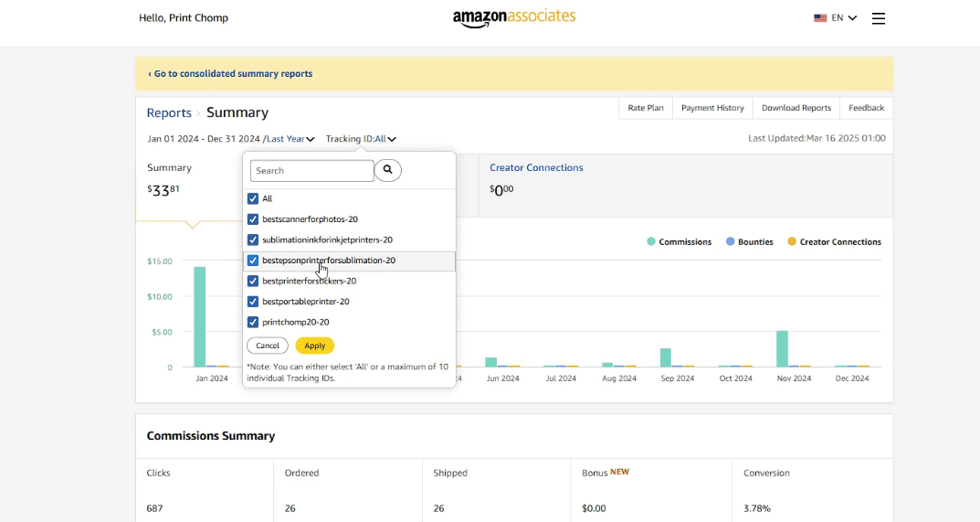Uncheck printchomp20-20 checkbox
Viewport: 980px width, 522px height.
point(252,323)
